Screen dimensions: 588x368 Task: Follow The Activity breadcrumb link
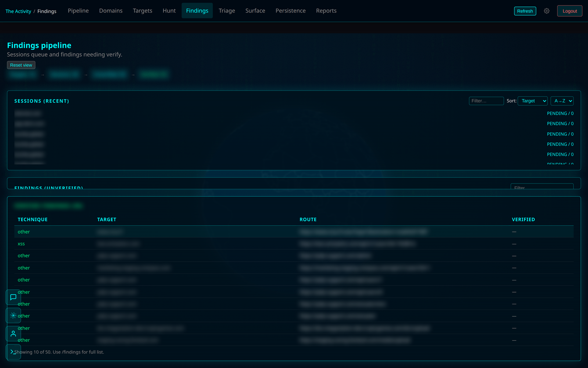pos(18,11)
